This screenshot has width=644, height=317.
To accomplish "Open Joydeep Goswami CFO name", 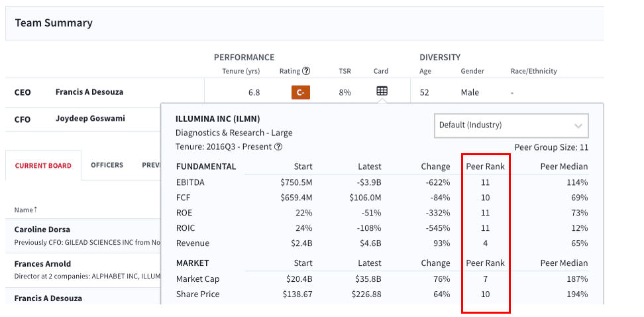I will pyautogui.click(x=90, y=119).
